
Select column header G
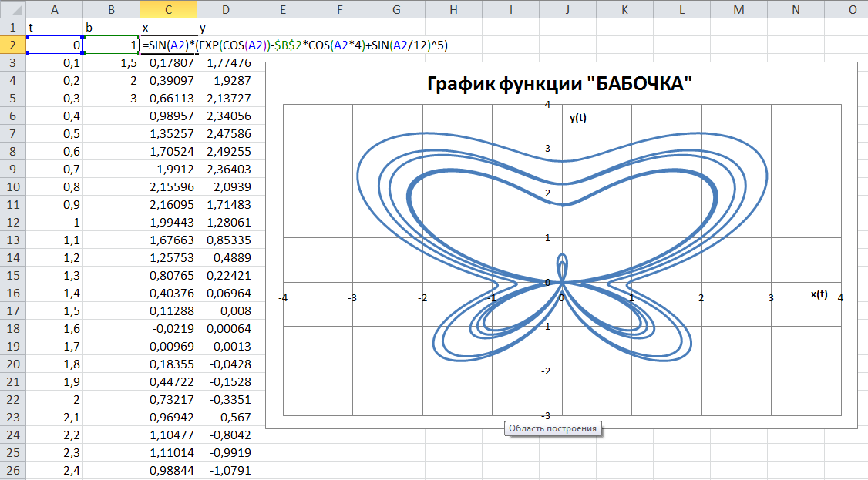[396, 9]
